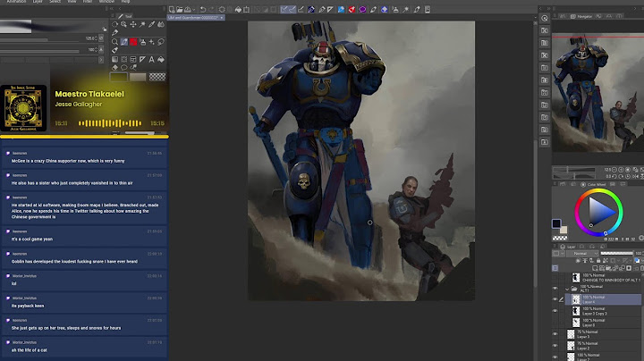The image size is (644, 361).
Task: Click the Redo arrow icon
Action: coord(211,10)
